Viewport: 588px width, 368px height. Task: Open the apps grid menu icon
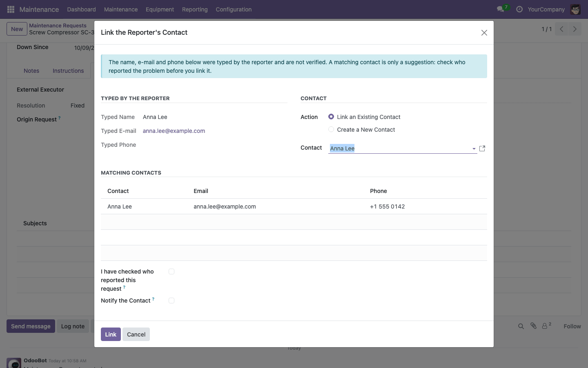[11, 9]
